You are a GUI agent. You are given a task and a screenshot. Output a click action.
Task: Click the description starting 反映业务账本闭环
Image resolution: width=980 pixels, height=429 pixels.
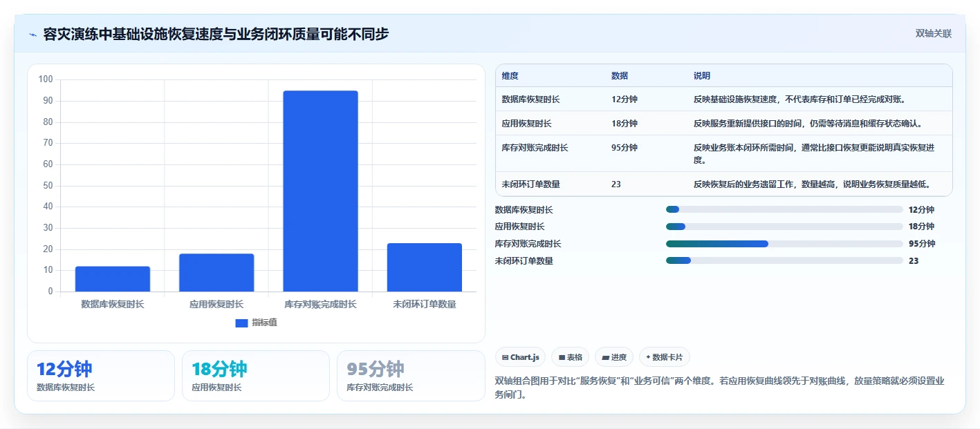click(814, 154)
